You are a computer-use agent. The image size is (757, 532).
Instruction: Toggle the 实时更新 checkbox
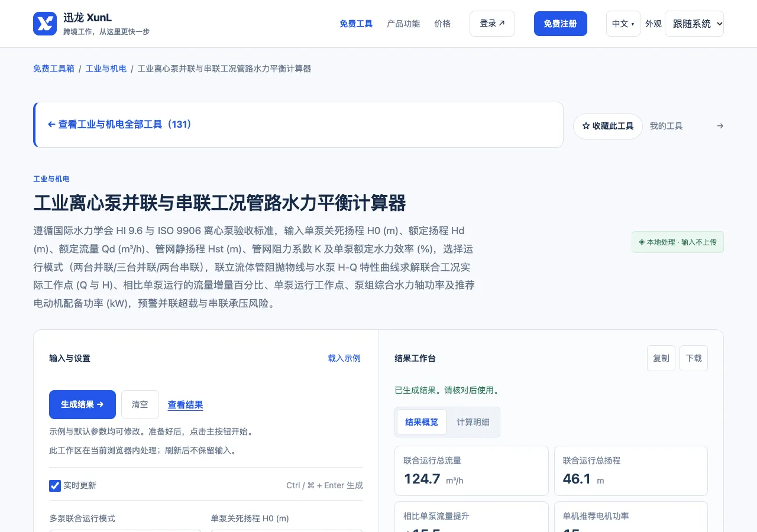[x=55, y=486]
